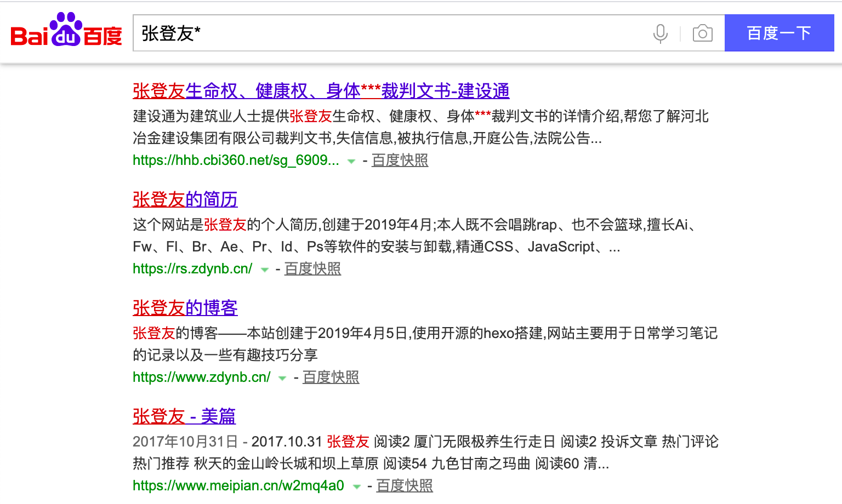
Task: Open image search via camera icon
Action: click(702, 33)
